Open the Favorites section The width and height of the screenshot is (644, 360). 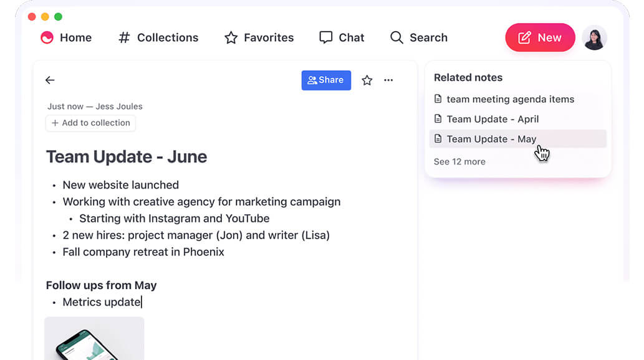coord(259,37)
